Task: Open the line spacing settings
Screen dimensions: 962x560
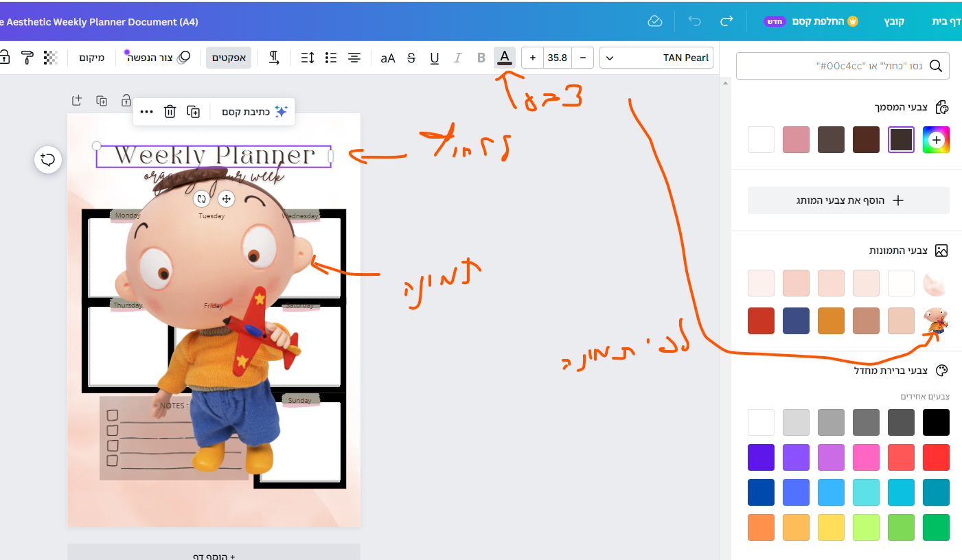Action: [308, 58]
